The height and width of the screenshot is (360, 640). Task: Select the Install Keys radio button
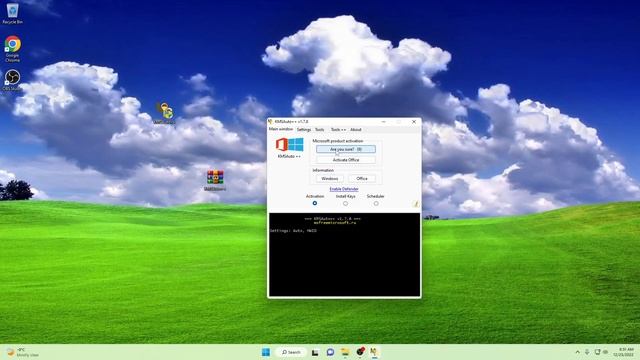(345, 203)
